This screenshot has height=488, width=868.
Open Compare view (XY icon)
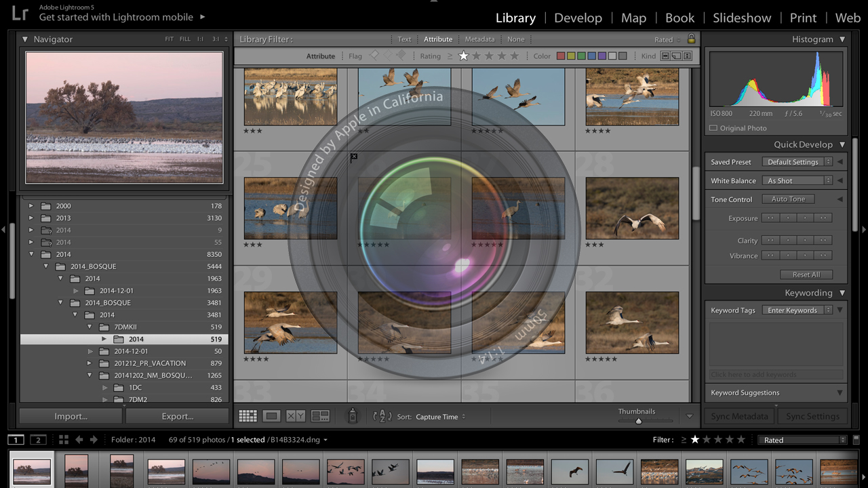click(296, 416)
